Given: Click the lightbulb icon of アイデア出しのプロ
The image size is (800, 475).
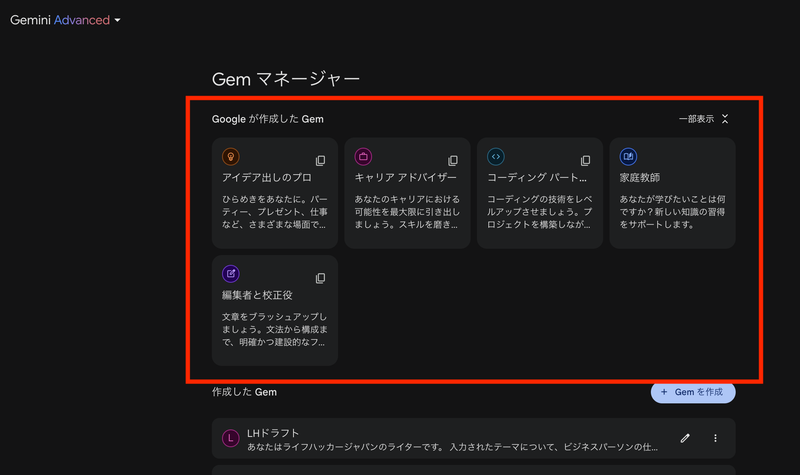Looking at the screenshot, I should (231, 157).
